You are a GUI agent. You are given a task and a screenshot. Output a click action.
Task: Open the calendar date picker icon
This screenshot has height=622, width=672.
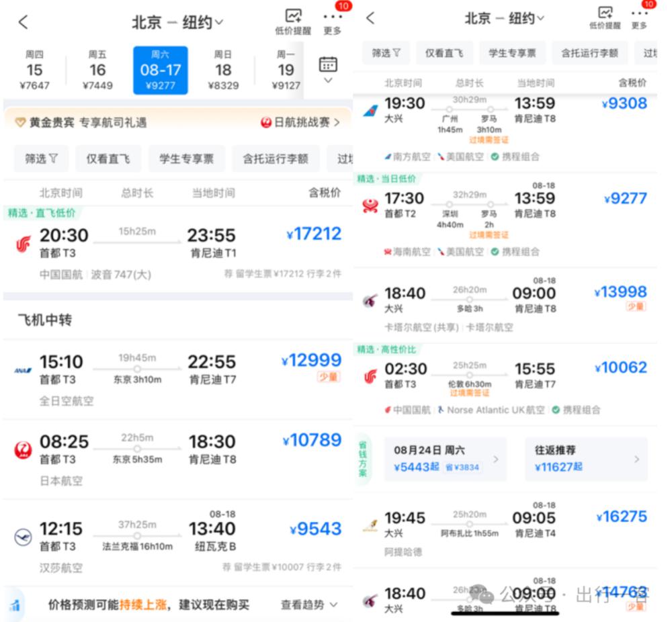[x=328, y=69]
